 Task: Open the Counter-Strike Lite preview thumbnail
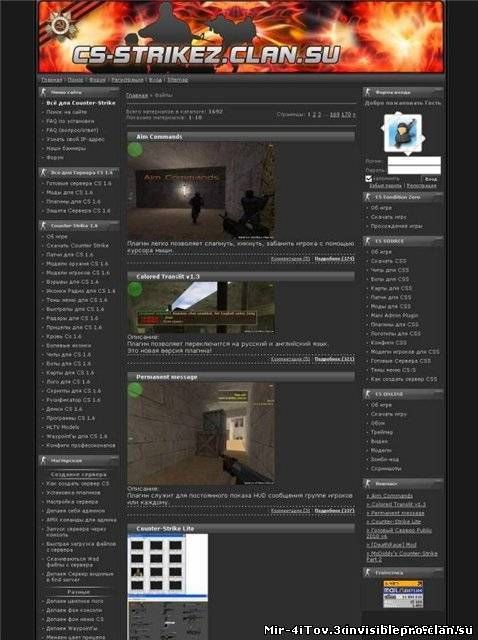[x=167, y=587]
